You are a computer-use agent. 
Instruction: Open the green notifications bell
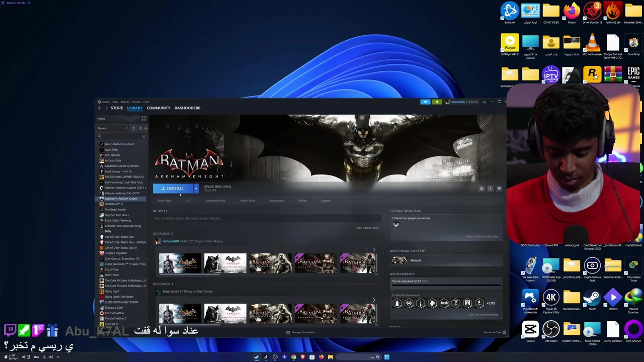[x=437, y=102]
